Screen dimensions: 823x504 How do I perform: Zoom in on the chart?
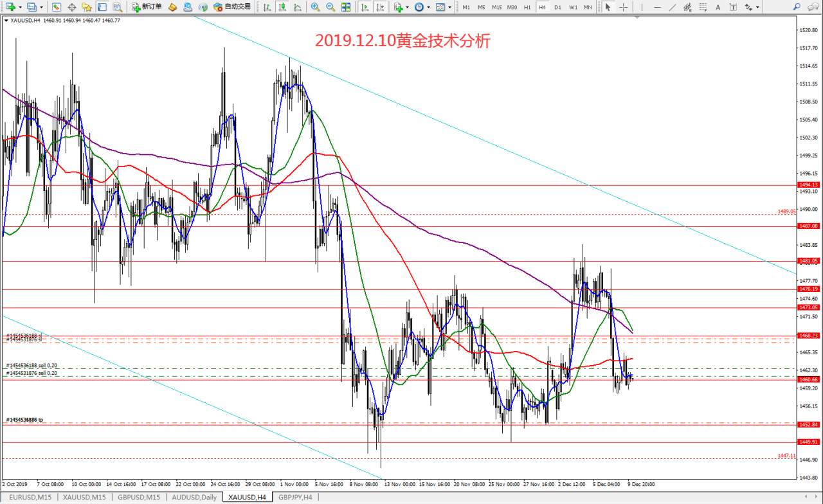[315, 6]
